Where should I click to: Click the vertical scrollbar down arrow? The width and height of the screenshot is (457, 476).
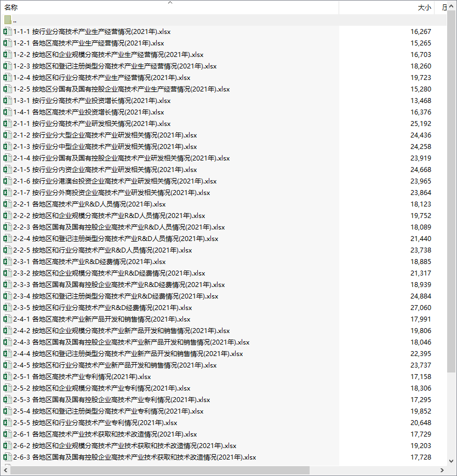pos(451,461)
